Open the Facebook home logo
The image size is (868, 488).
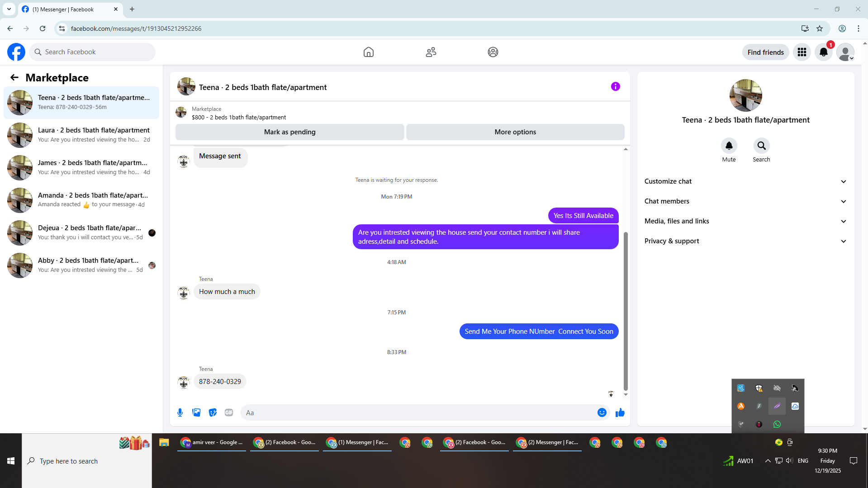(x=16, y=52)
